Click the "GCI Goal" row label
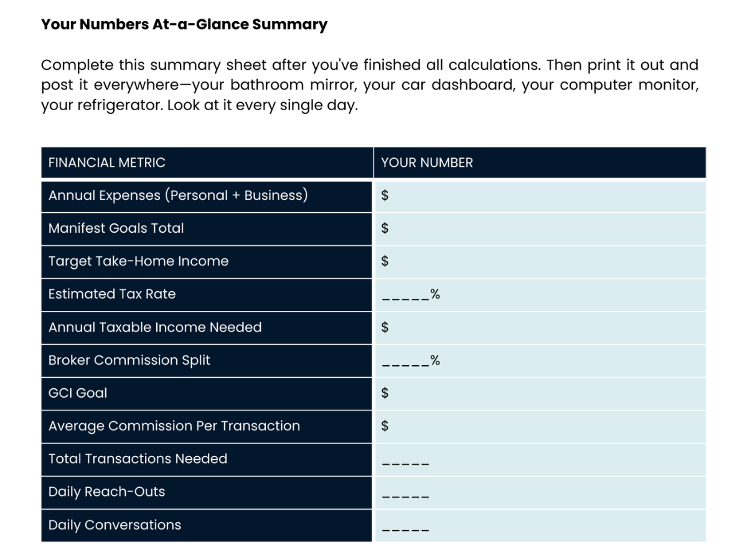 pos(78,393)
